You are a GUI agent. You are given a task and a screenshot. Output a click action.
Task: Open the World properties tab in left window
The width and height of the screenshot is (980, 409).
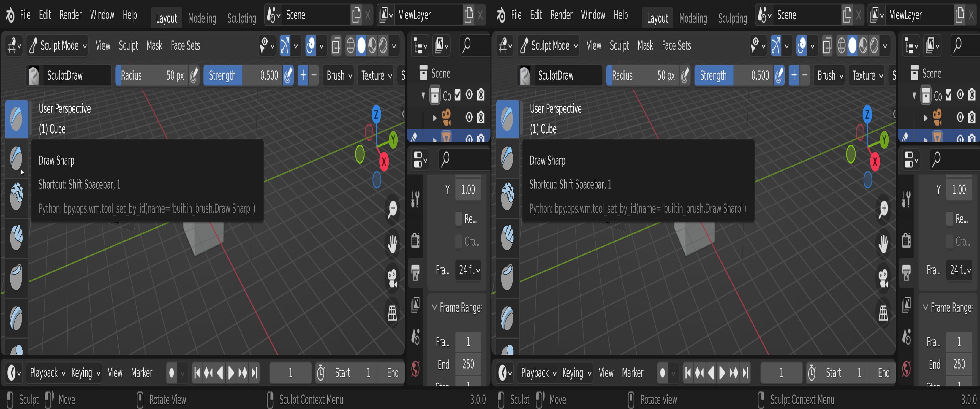pyautogui.click(x=415, y=368)
